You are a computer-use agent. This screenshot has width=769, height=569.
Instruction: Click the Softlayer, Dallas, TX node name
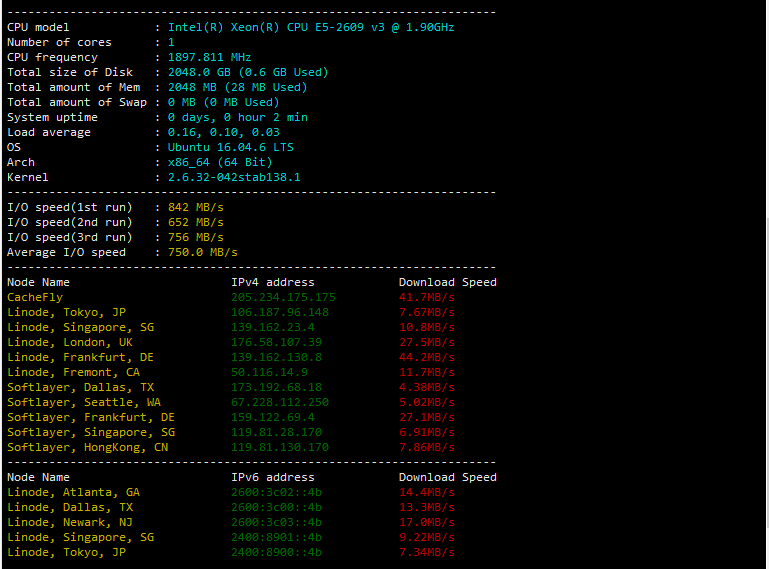pyautogui.click(x=80, y=388)
